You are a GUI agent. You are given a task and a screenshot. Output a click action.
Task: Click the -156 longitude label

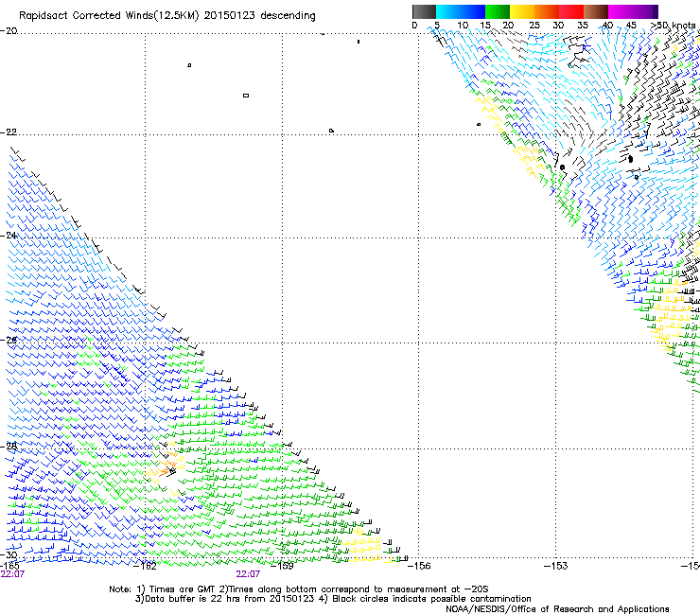419,566
